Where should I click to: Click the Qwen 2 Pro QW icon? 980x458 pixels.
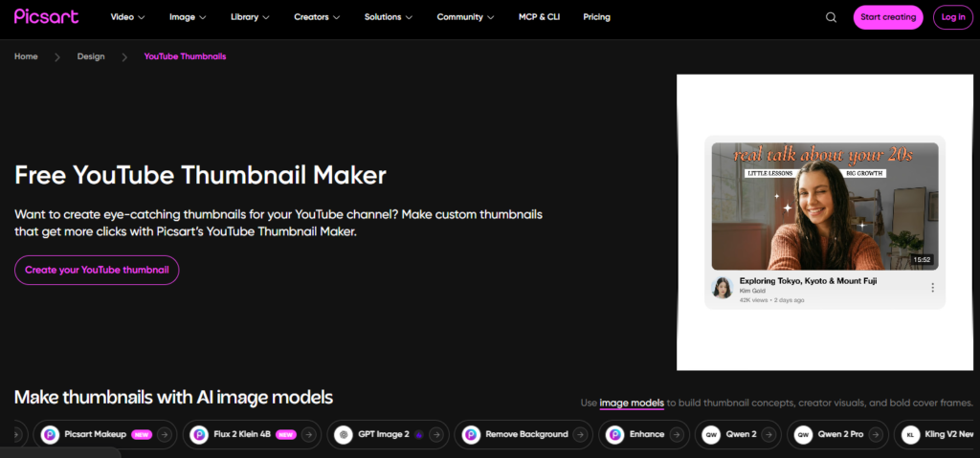click(804, 434)
